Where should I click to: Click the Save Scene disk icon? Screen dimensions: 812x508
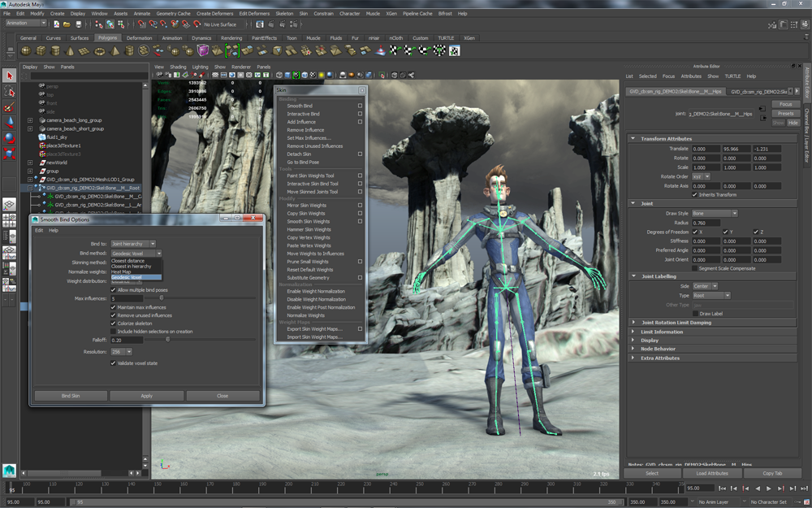pos(79,24)
